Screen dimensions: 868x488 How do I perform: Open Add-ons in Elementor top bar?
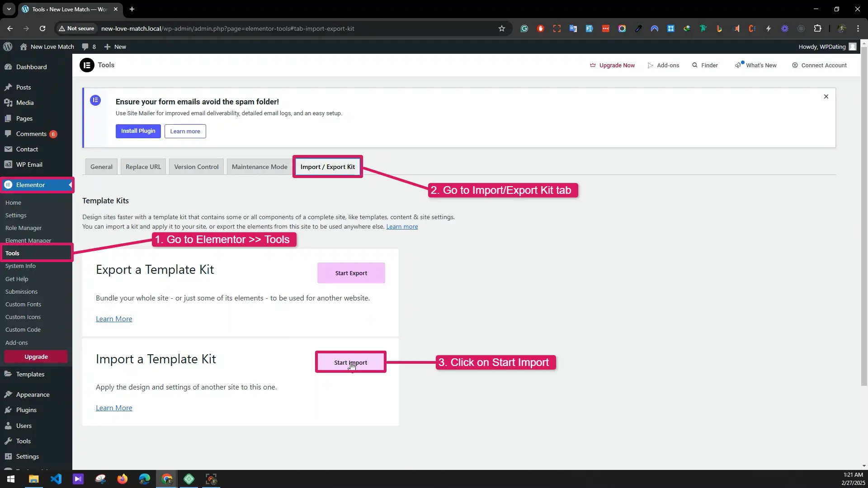(663, 65)
